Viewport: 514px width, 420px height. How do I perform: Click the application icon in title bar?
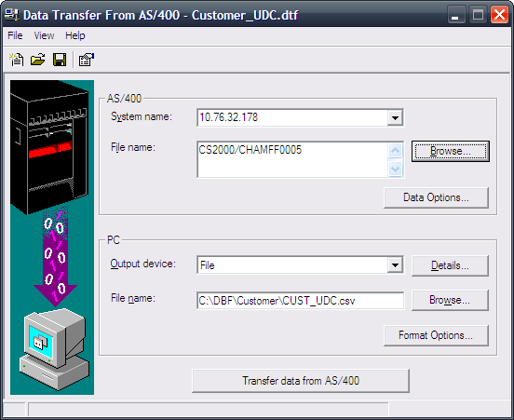pos(12,15)
